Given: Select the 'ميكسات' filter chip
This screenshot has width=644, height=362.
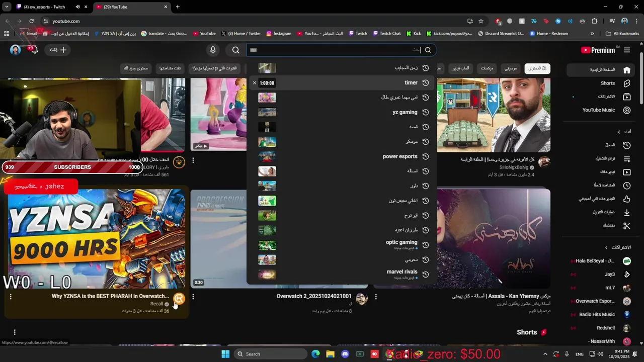Looking at the screenshot, I should (x=487, y=68).
